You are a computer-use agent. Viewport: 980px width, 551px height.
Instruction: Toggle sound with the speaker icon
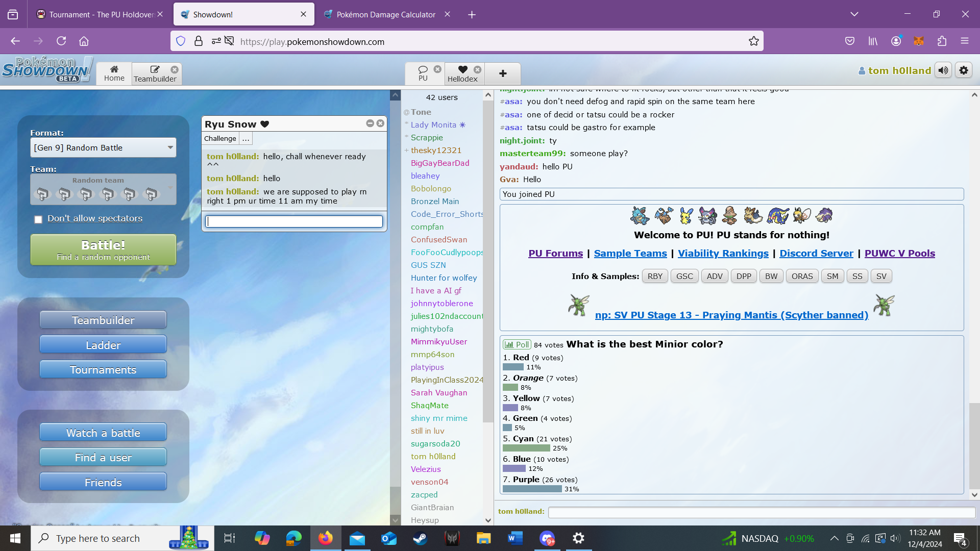click(x=943, y=70)
